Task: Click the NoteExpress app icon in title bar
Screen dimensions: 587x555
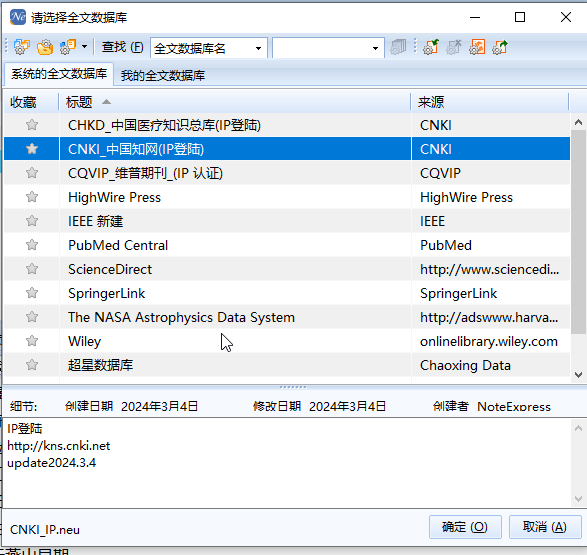Action: 18,17
